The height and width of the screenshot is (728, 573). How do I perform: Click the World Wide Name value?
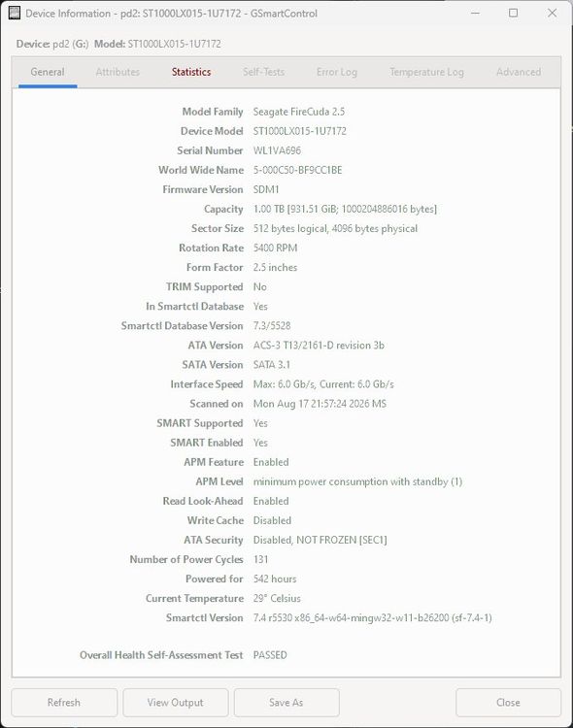click(x=297, y=171)
